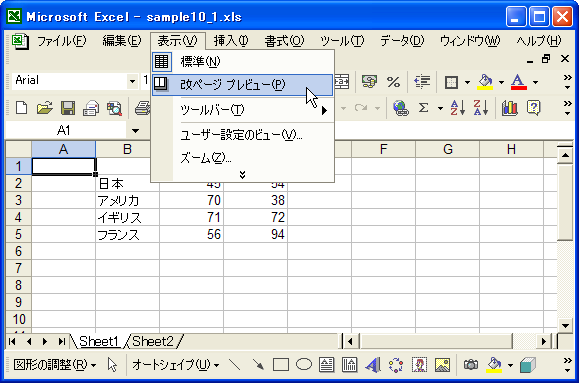Select the Line drawing tool

coord(234,365)
